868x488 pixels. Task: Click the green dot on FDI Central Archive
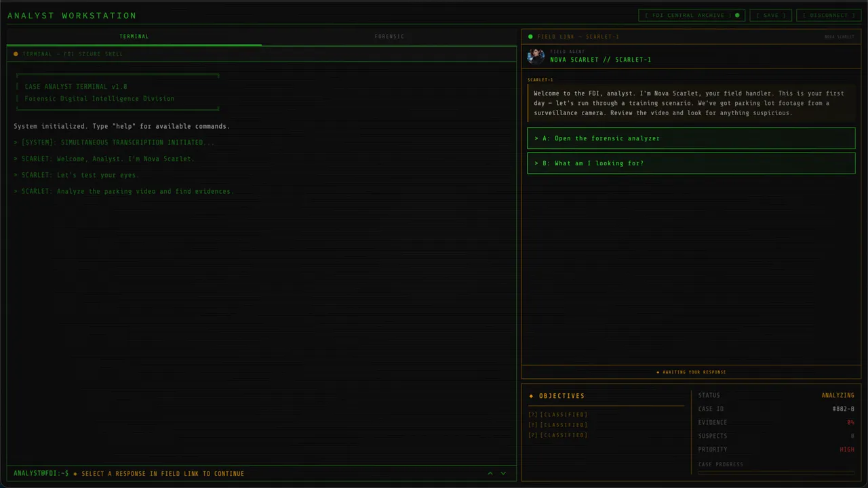pyautogui.click(x=737, y=15)
